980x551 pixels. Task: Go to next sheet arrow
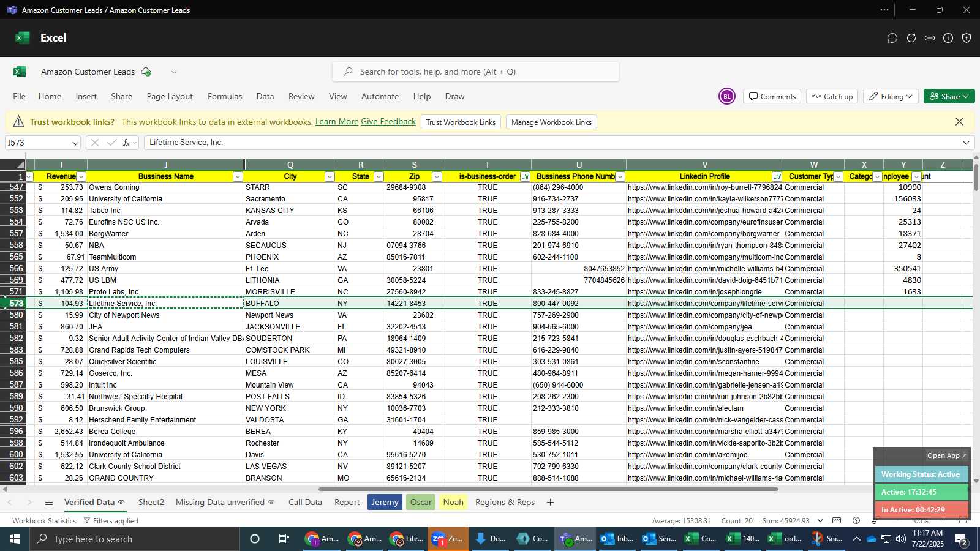click(x=29, y=502)
